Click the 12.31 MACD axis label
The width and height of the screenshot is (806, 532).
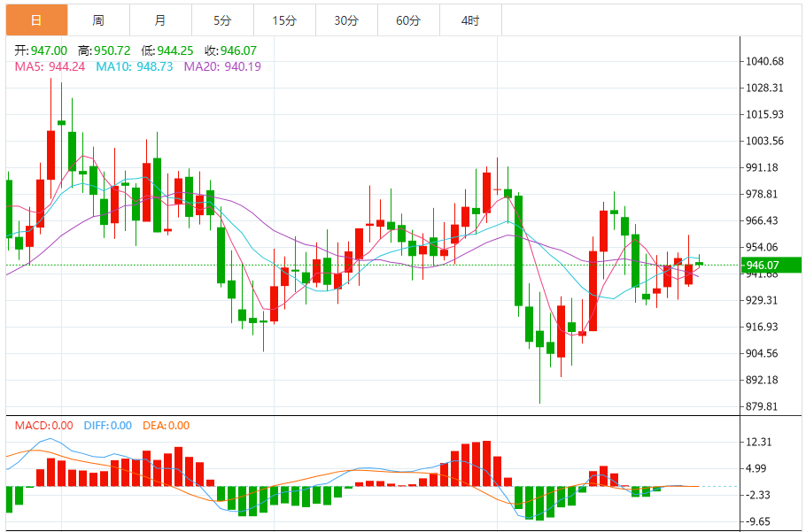click(759, 442)
